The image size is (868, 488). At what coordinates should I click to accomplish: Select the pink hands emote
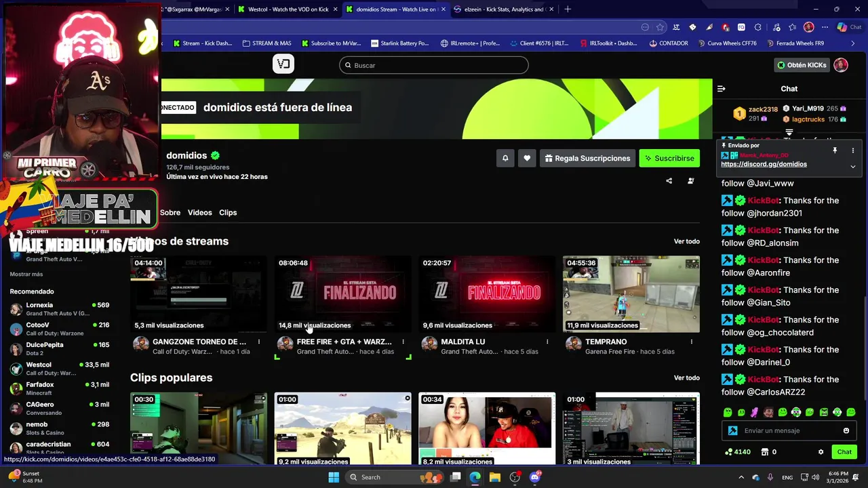tap(755, 412)
